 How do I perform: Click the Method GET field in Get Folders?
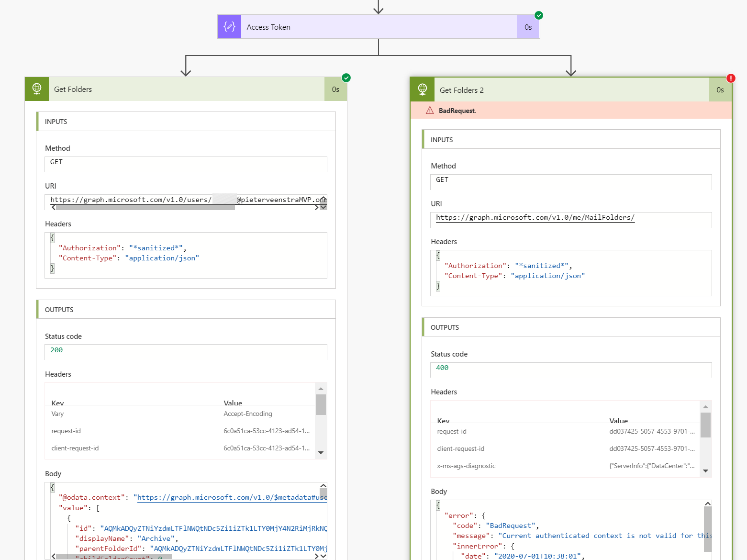coord(186,164)
